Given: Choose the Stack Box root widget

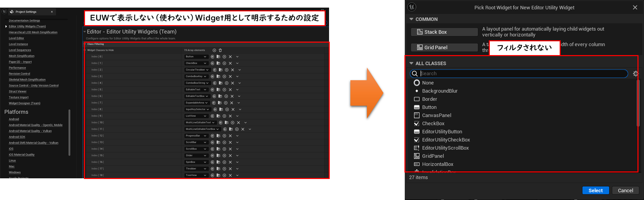Looking at the screenshot, I should 444,32.
